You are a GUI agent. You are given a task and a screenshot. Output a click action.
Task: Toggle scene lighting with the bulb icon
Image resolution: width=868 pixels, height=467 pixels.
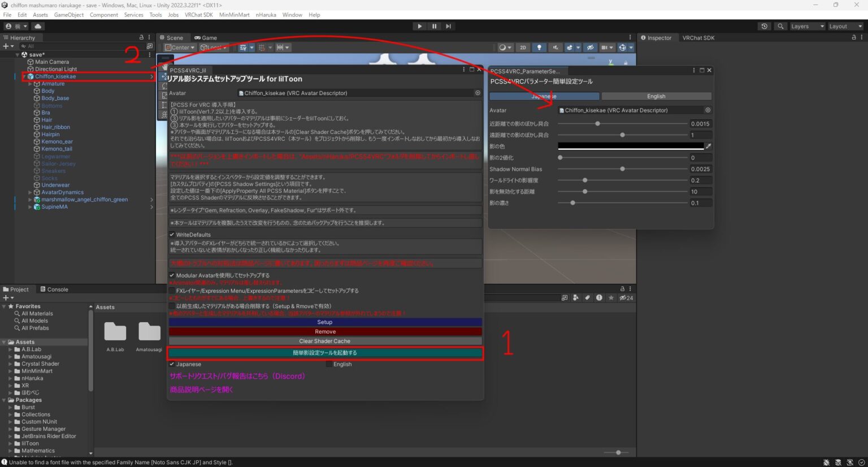point(539,47)
